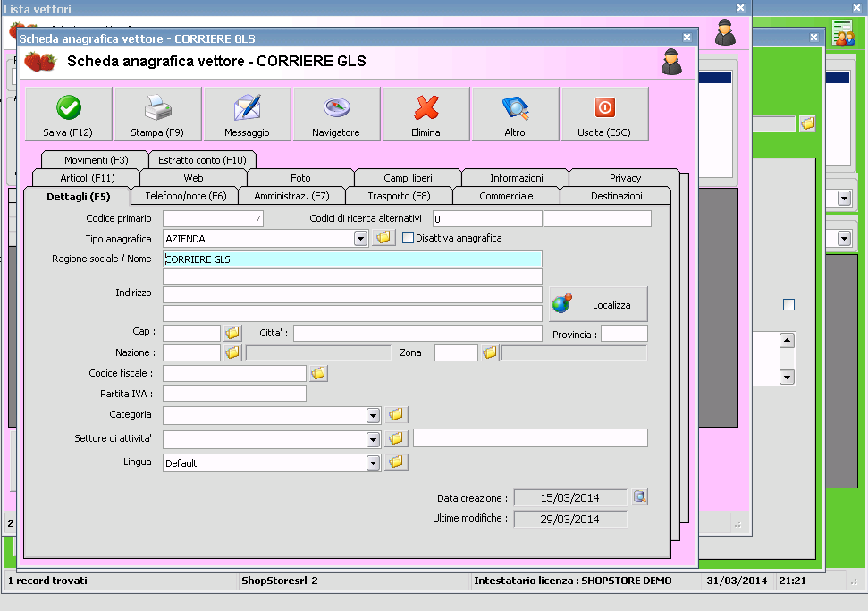
Task: Open the Navigatore compass button
Action: click(x=336, y=115)
